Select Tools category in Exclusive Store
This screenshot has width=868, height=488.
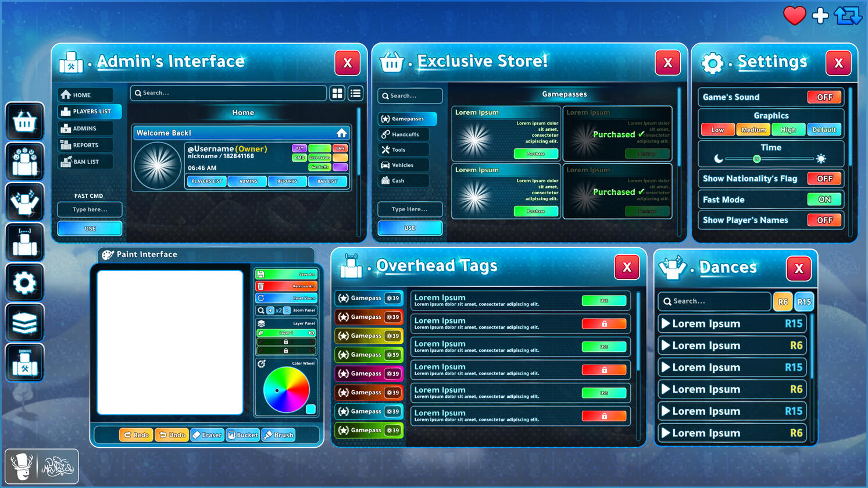pos(404,149)
